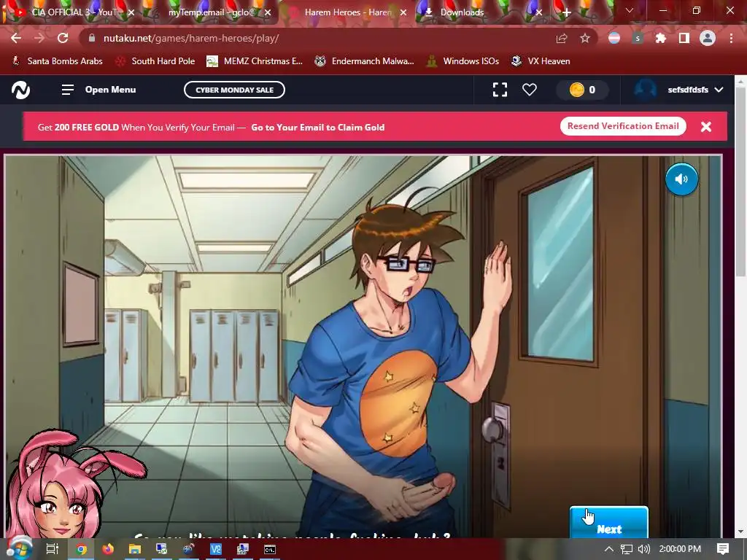This screenshot has height=560, width=747.
Task: Open VX Heaven bookmark
Action: (x=541, y=61)
